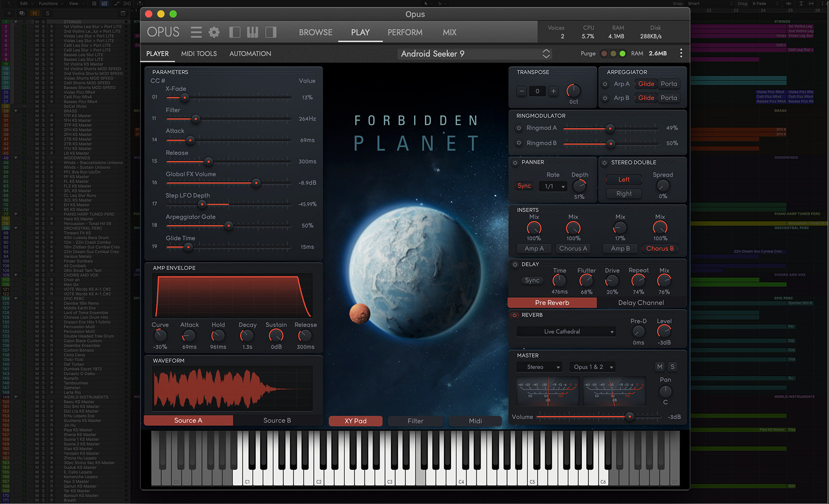Switch to the PERFORM tab
This screenshot has width=829, height=504.
click(x=405, y=32)
